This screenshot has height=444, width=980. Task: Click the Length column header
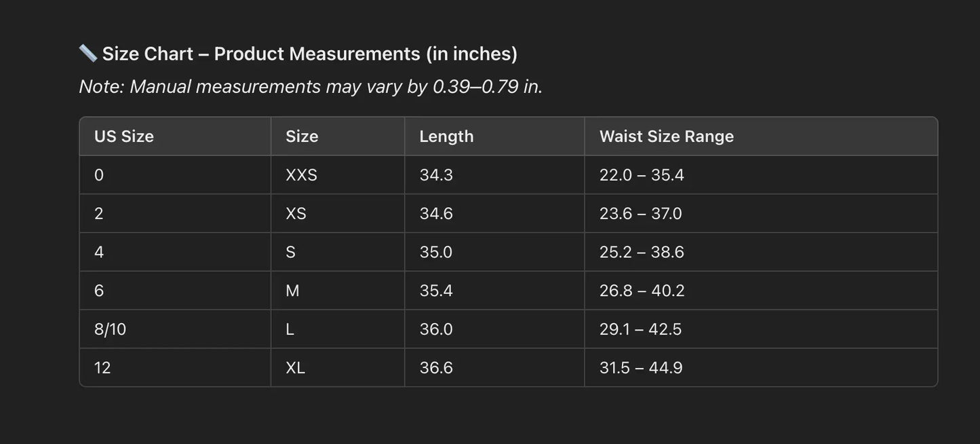click(446, 136)
